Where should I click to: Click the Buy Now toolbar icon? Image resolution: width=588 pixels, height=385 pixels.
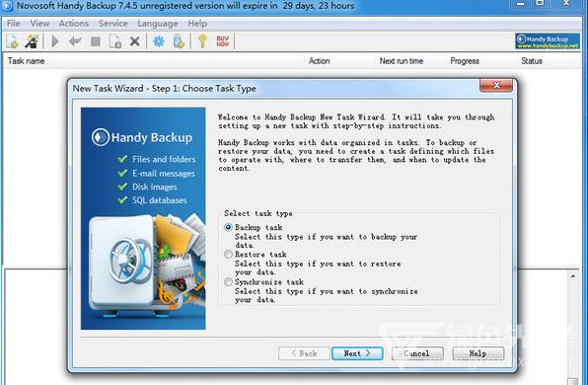(x=223, y=41)
